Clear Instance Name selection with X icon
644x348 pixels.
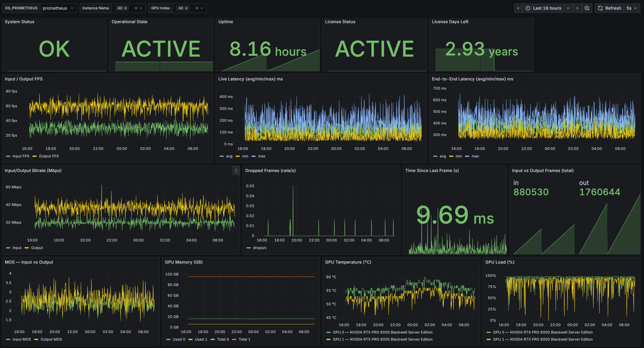[x=136, y=8]
